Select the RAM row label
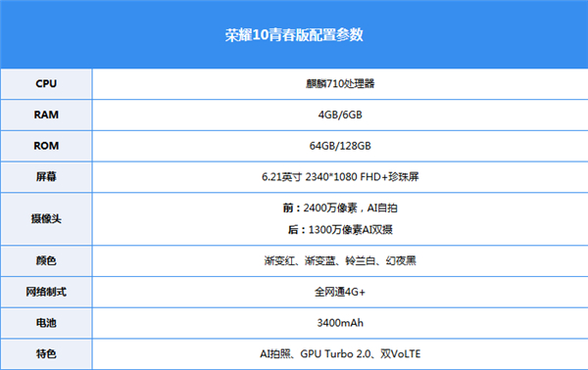This screenshot has height=370, width=588. pos(46,115)
